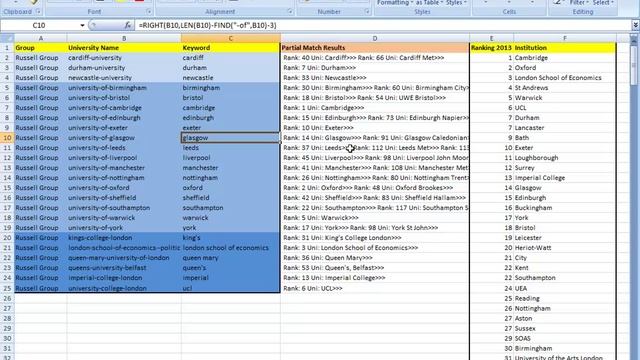Viewport: 640px width, 360px height.
Task: Select row 25 header
Action: 7,288
